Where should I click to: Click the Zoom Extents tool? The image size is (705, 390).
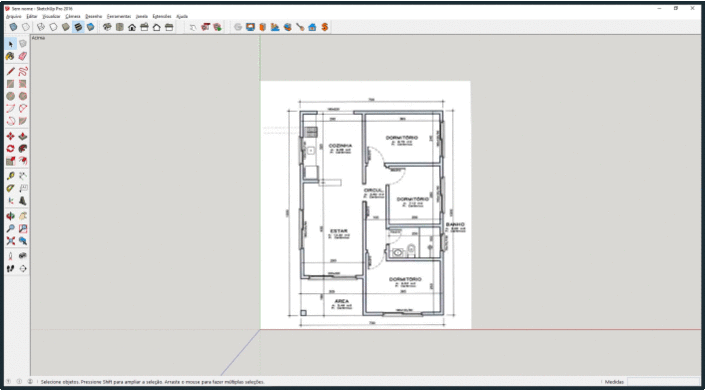[x=10, y=241]
